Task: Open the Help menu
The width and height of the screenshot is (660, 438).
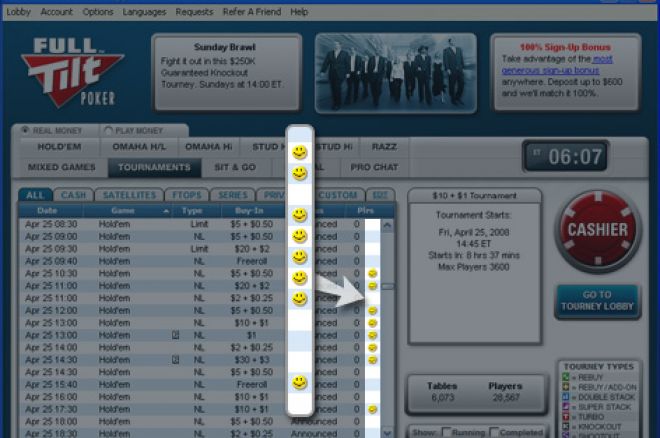Action: (299, 12)
